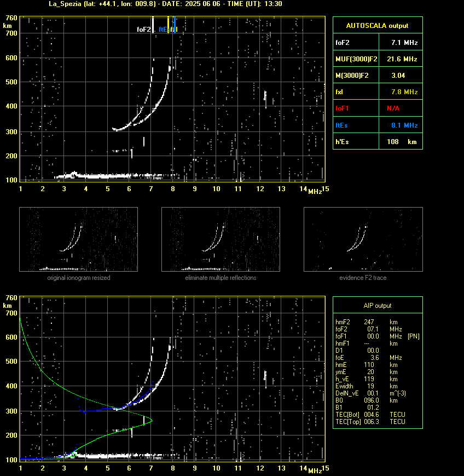Select the m^(-3) unit text
464x476 pixels.
tap(398, 393)
